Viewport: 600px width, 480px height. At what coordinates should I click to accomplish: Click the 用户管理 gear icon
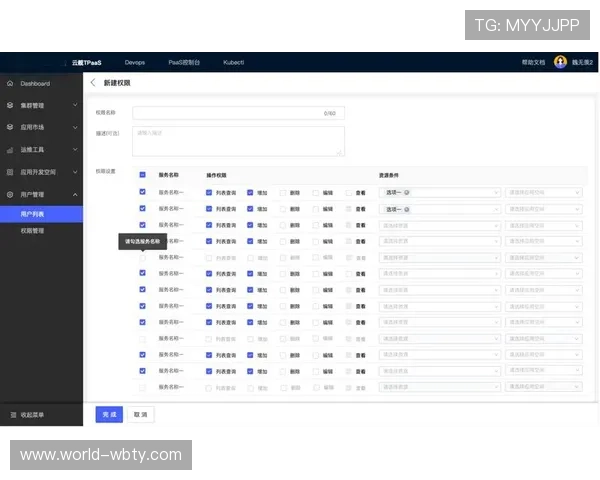10,194
